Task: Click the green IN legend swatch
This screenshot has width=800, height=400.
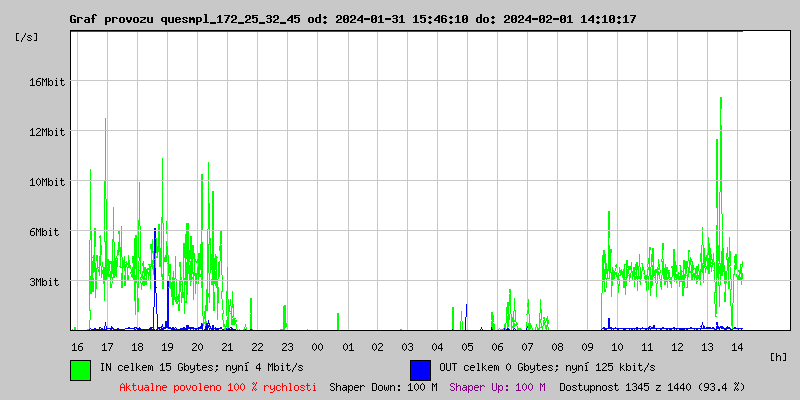Action: (x=81, y=369)
